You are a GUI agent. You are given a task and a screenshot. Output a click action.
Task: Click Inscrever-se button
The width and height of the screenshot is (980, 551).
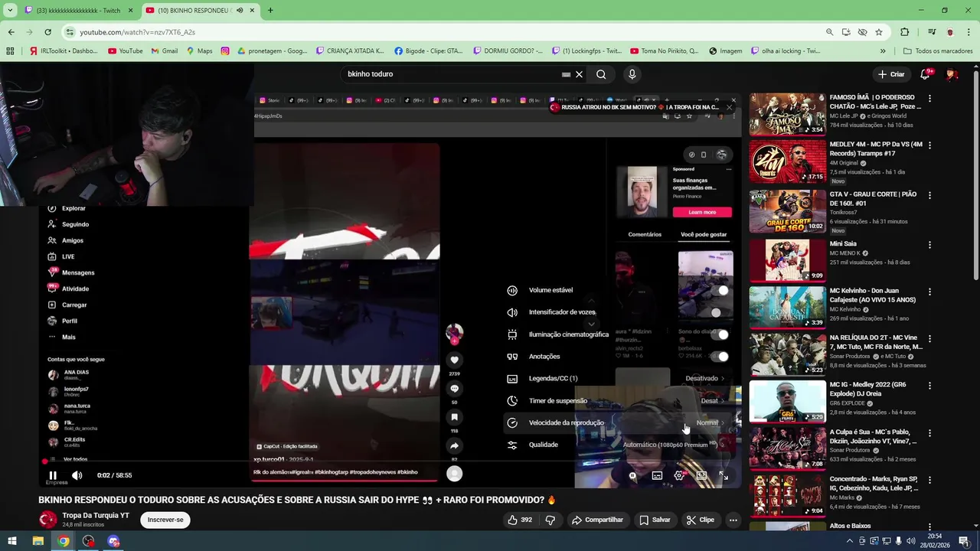(x=165, y=520)
